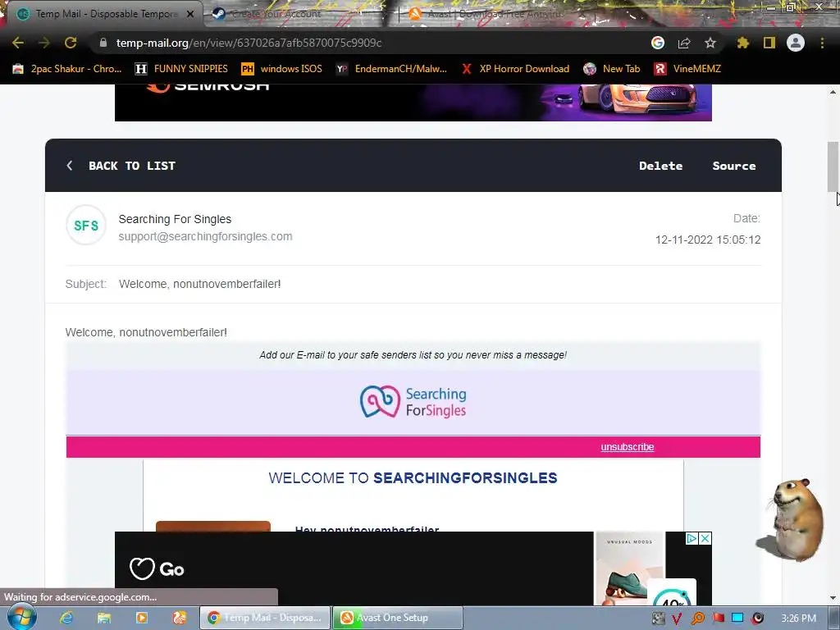Viewport: 840px width, 630px height.
Task: Open Windows Media Player taskbar icon
Action: (142, 618)
